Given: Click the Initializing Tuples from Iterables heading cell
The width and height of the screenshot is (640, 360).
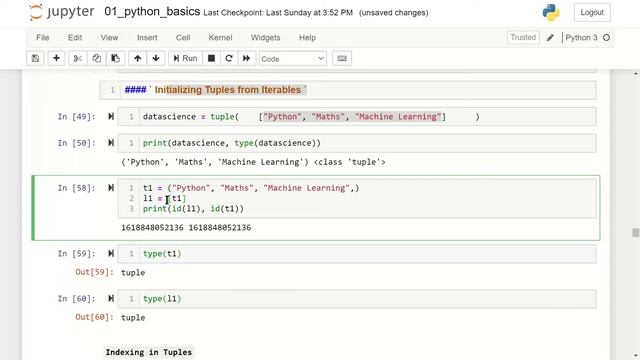Looking at the screenshot, I should point(348,90).
